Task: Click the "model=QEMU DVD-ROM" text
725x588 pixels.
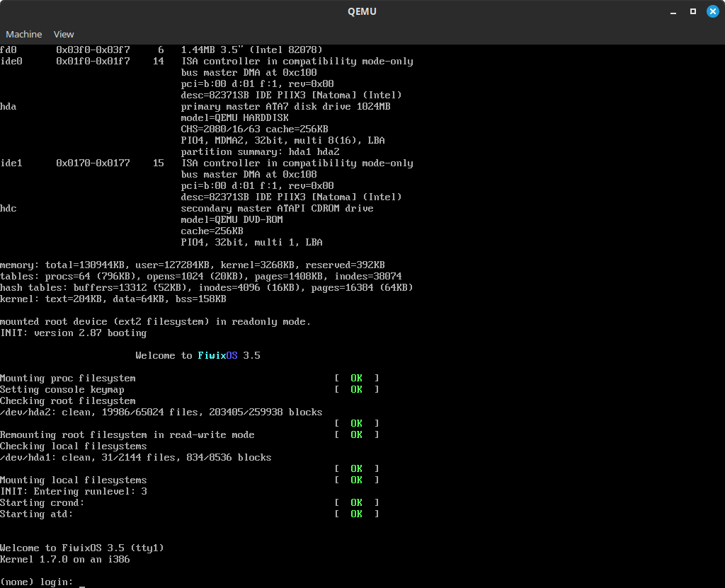Action: click(x=232, y=219)
